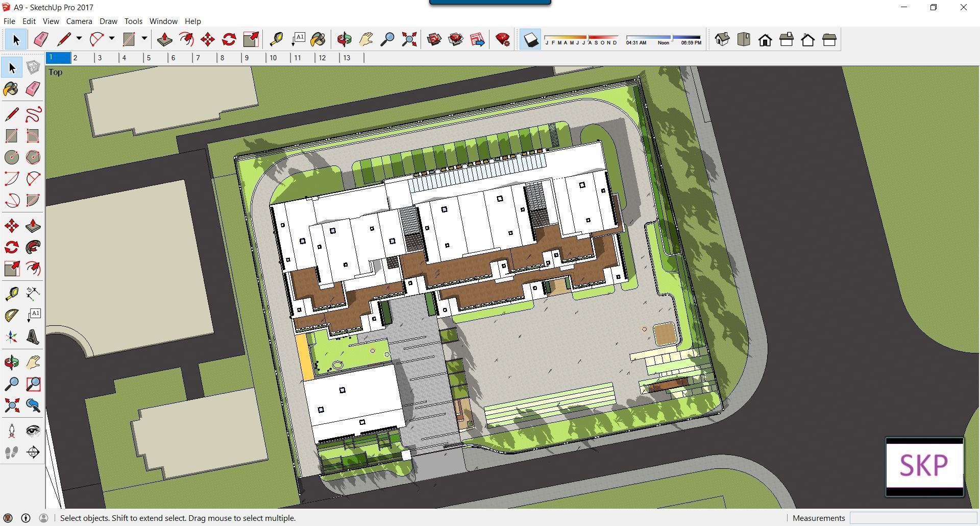980x526 pixels.
Task: Select Scale tool in left toolbar
Action: [11, 269]
